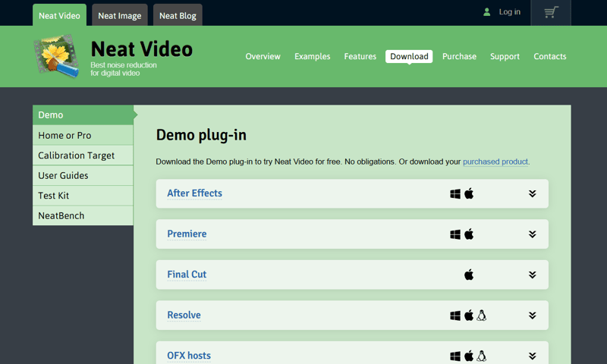Open Test Kit in the sidebar
607x364 pixels.
coord(83,196)
